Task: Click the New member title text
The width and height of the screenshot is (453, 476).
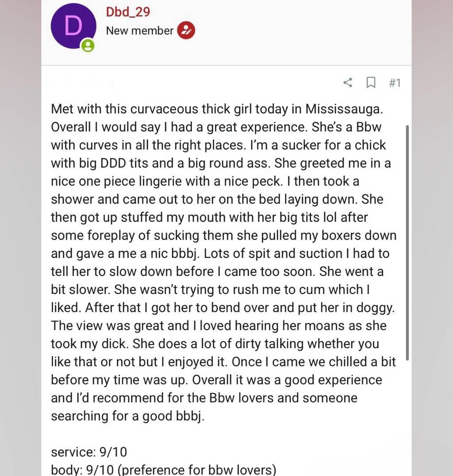Action: 139,31
